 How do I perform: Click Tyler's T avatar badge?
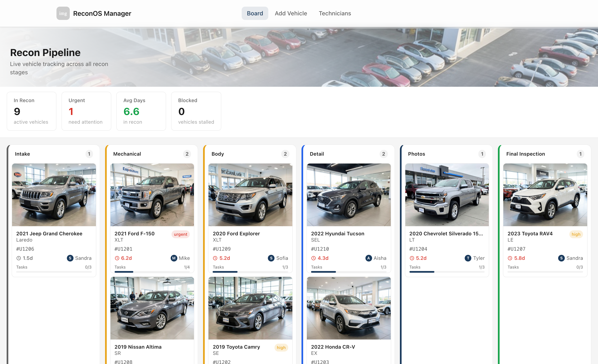(x=468, y=258)
